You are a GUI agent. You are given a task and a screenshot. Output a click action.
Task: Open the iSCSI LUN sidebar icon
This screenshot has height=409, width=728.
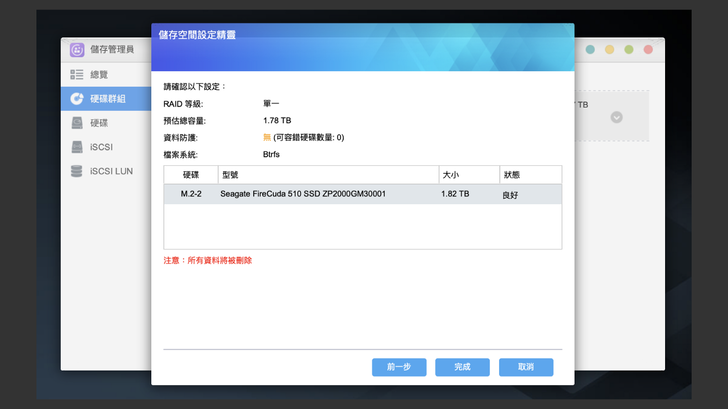coord(77,170)
